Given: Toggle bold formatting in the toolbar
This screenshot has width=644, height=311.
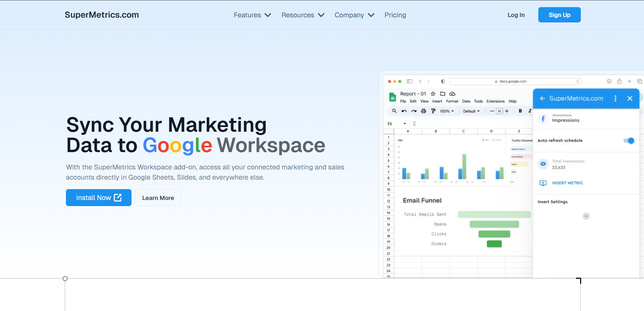Looking at the screenshot, I should coord(520,111).
